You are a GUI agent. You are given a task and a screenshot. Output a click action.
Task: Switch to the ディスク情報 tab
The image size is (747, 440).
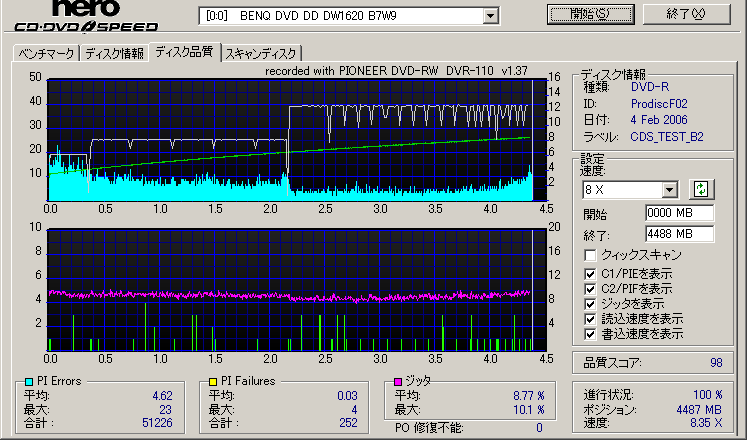click(x=114, y=53)
